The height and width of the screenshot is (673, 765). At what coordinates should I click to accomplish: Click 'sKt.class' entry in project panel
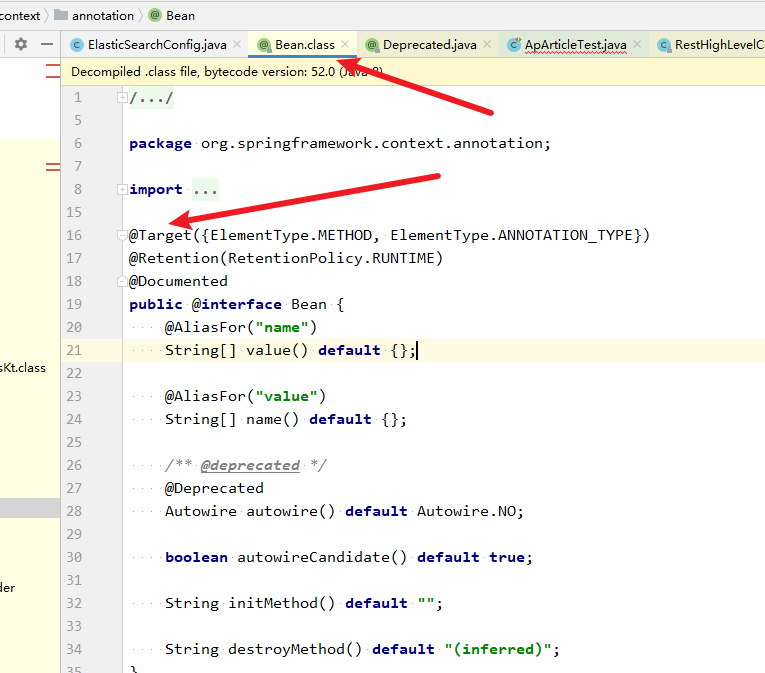coord(23,368)
